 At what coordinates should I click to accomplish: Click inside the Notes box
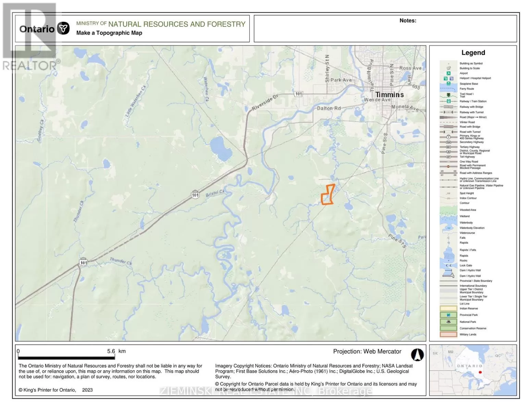coord(385,31)
